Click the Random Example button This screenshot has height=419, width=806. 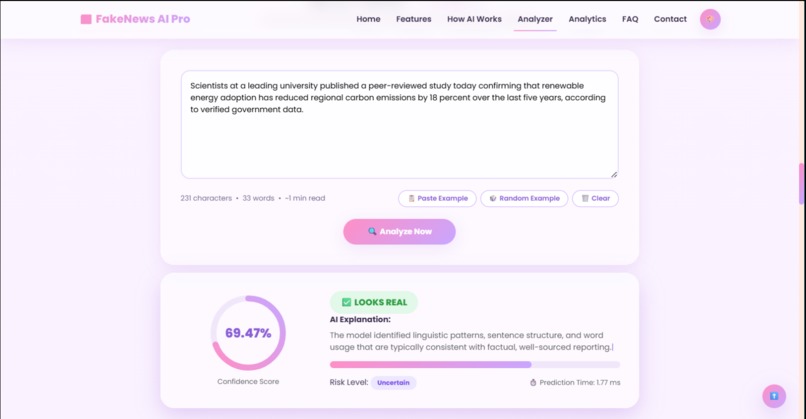tap(524, 198)
